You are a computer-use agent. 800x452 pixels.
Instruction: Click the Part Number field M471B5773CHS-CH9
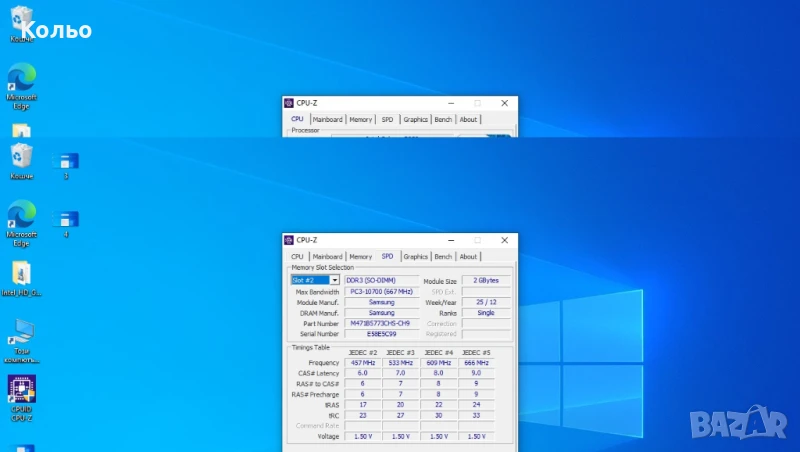click(378, 324)
